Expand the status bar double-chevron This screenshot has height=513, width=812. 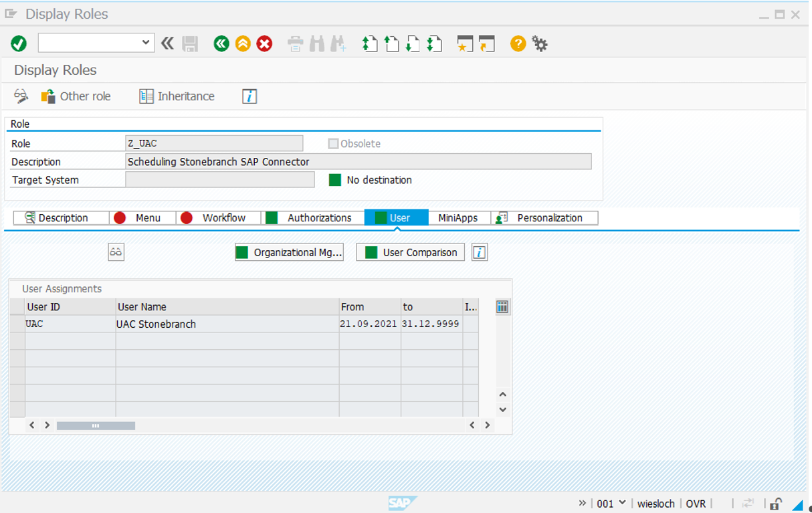(582, 503)
